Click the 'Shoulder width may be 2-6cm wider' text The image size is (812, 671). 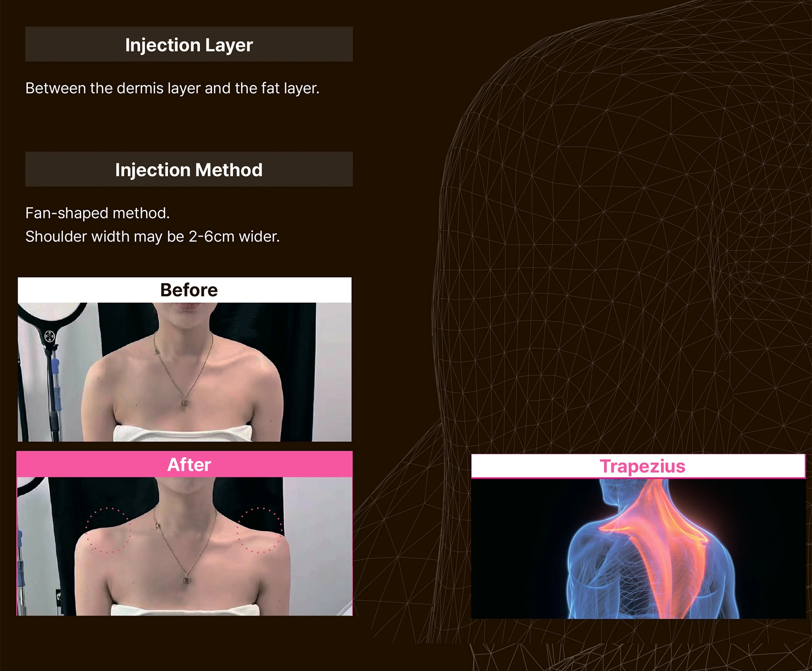(152, 236)
